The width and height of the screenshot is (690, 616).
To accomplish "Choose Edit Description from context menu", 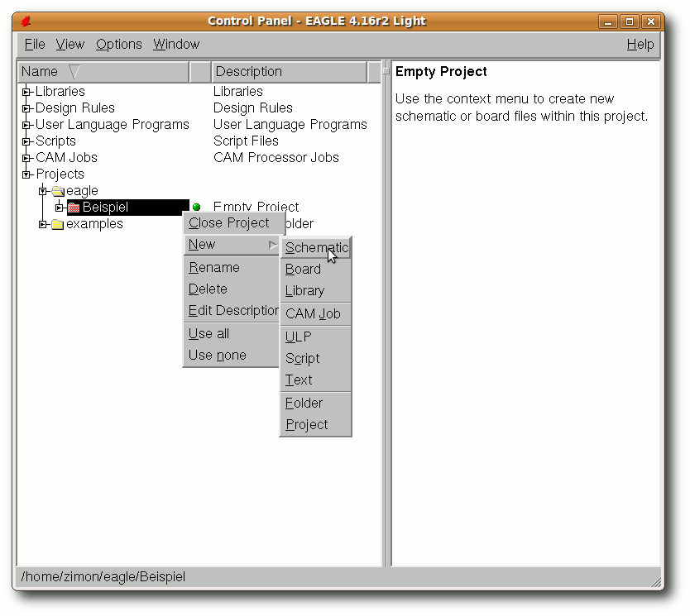I will tap(232, 311).
